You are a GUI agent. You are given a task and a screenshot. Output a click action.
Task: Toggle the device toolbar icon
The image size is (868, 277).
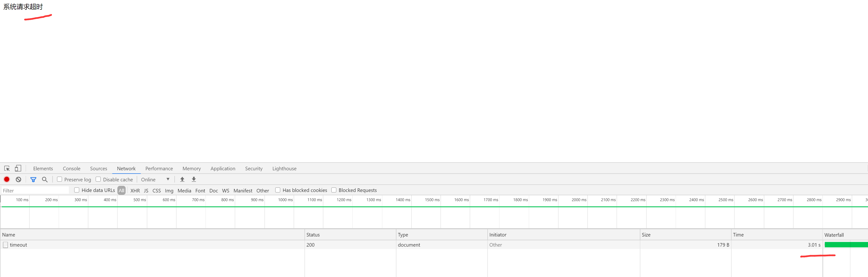[18, 168]
